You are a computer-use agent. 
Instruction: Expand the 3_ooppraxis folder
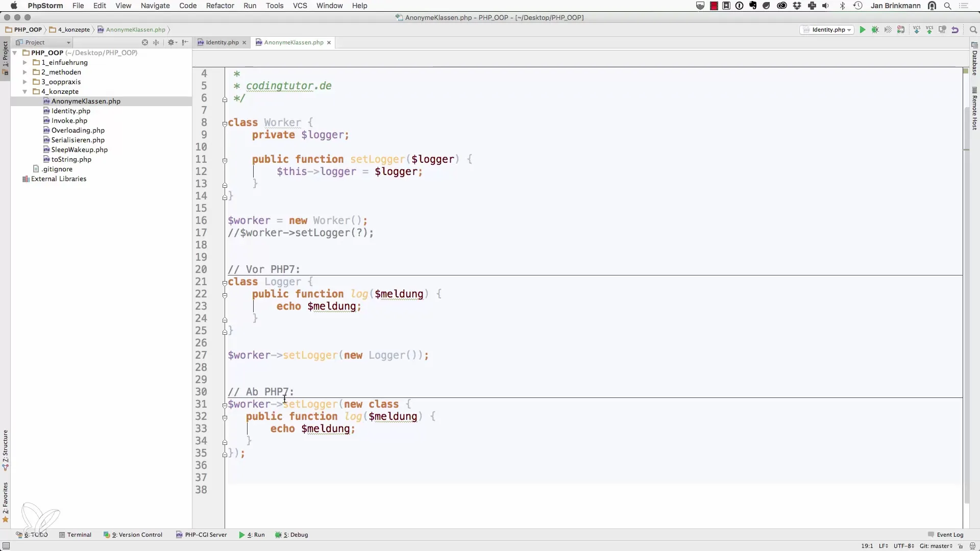(24, 82)
